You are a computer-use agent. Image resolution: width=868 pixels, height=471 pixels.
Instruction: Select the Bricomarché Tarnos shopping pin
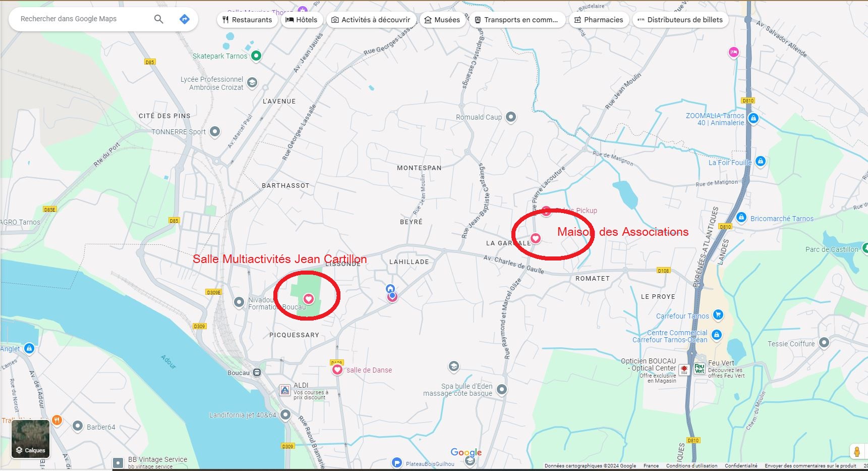pyautogui.click(x=741, y=218)
